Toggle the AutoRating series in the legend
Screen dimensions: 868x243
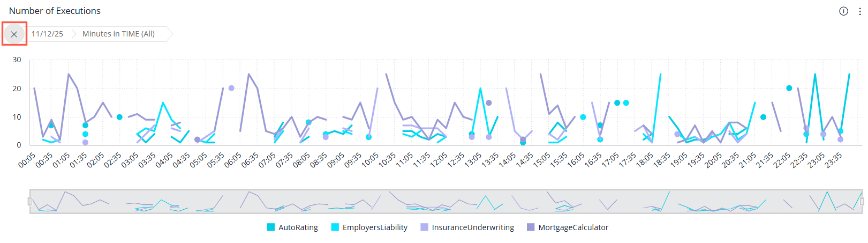coord(298,227)
